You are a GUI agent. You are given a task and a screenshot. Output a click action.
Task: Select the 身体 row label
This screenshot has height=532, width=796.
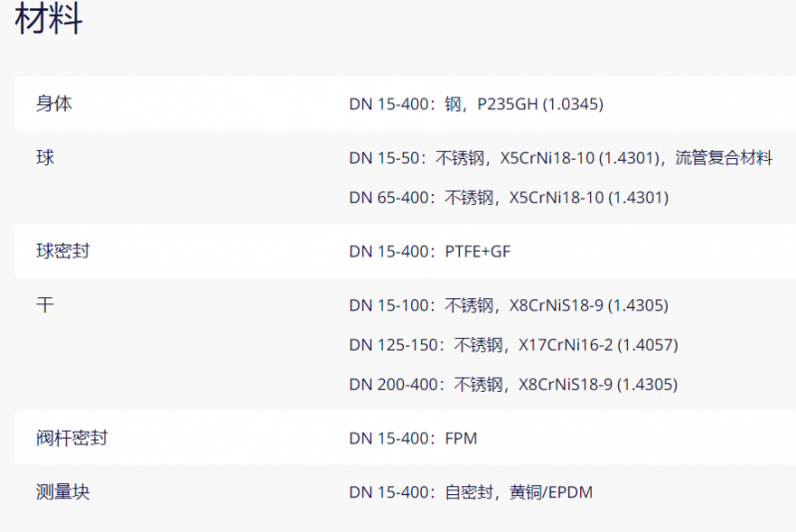54,103
